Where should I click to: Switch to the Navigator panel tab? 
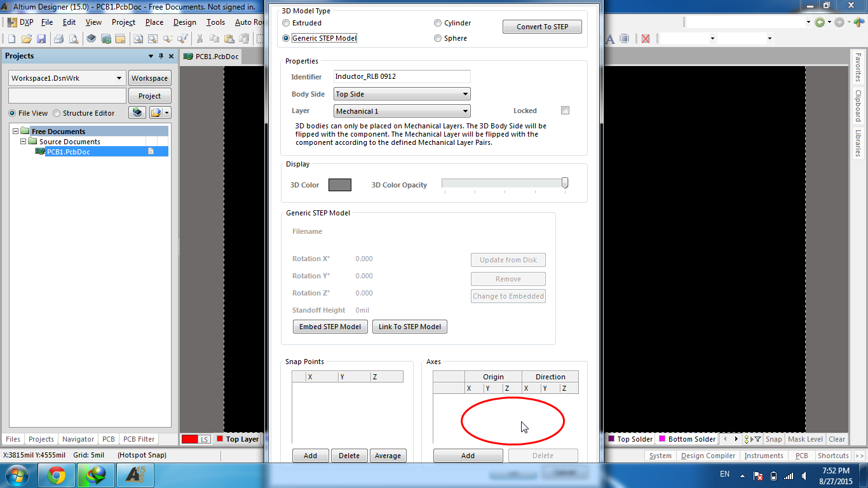tap(78, 439)
